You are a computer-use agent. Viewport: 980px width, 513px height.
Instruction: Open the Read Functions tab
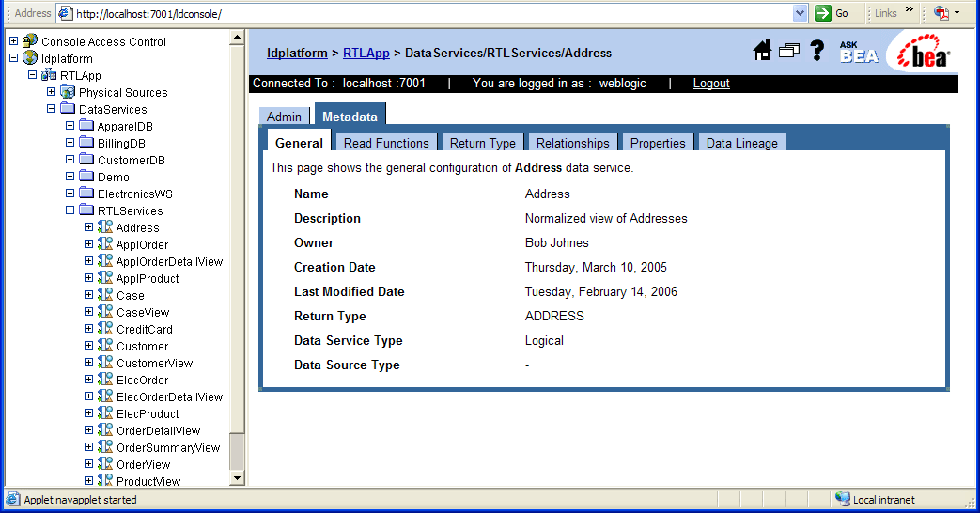(386, 143)
